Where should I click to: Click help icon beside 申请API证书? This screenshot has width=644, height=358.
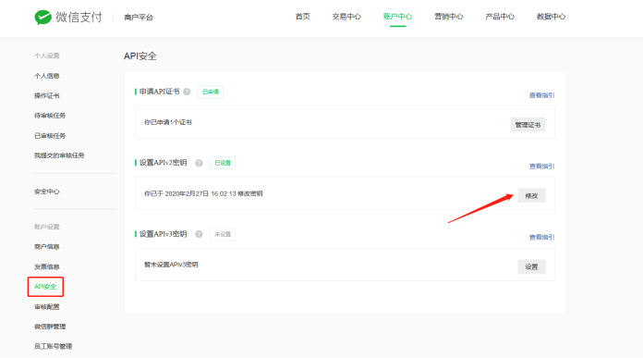click(x=187, y=92)
